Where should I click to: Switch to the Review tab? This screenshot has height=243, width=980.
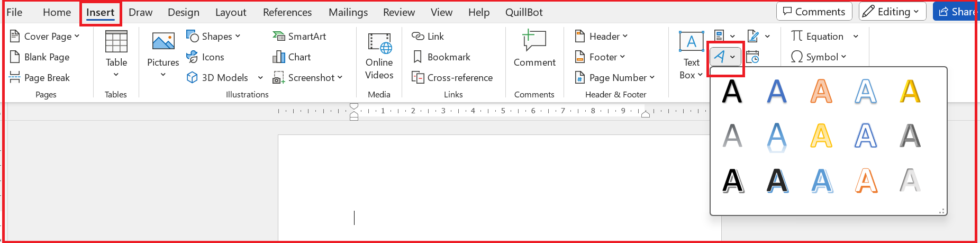(399, 12)
